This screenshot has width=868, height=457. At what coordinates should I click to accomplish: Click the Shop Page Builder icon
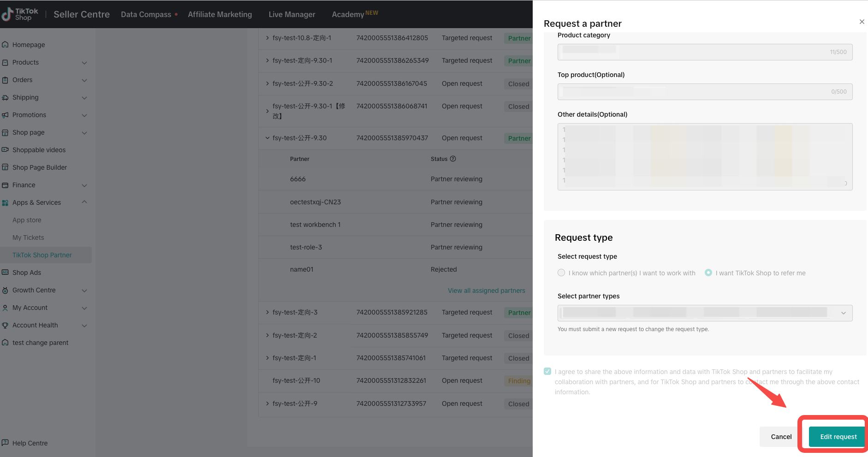[5, 167]
